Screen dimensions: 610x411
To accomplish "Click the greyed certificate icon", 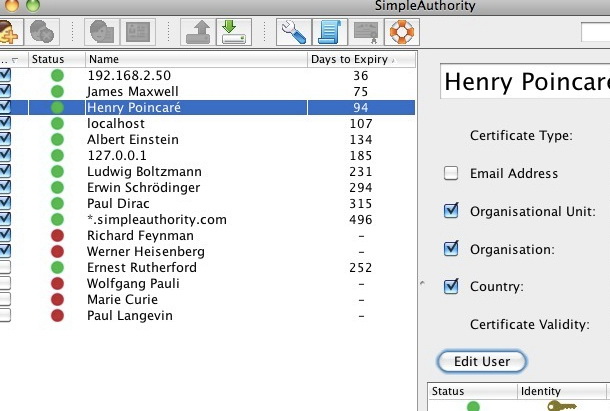I will coord(366,32).
